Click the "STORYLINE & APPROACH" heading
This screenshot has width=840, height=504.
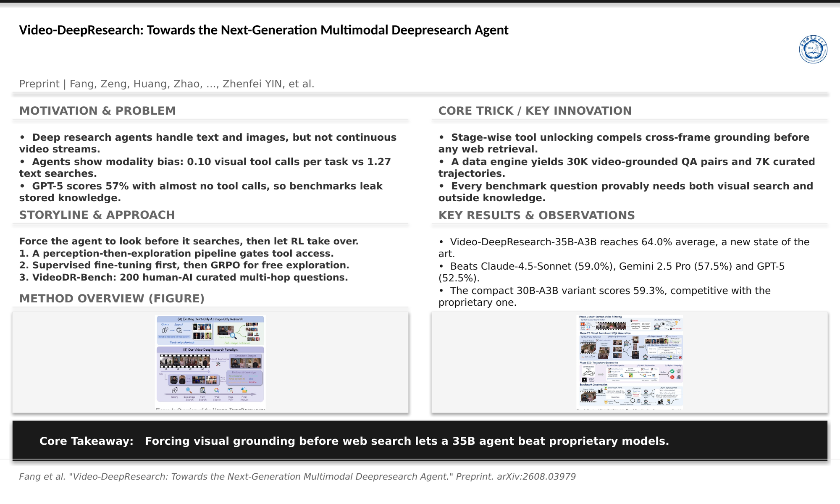[97, 215]
